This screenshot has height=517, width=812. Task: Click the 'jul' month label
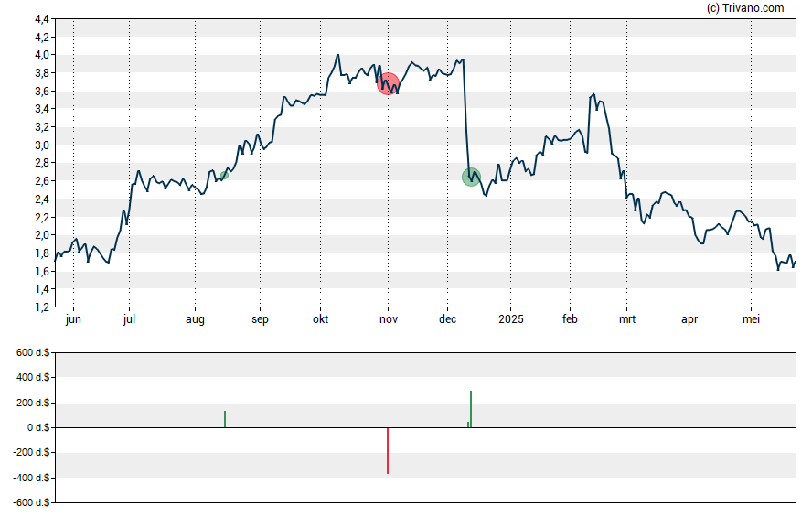tap(129, 319)
